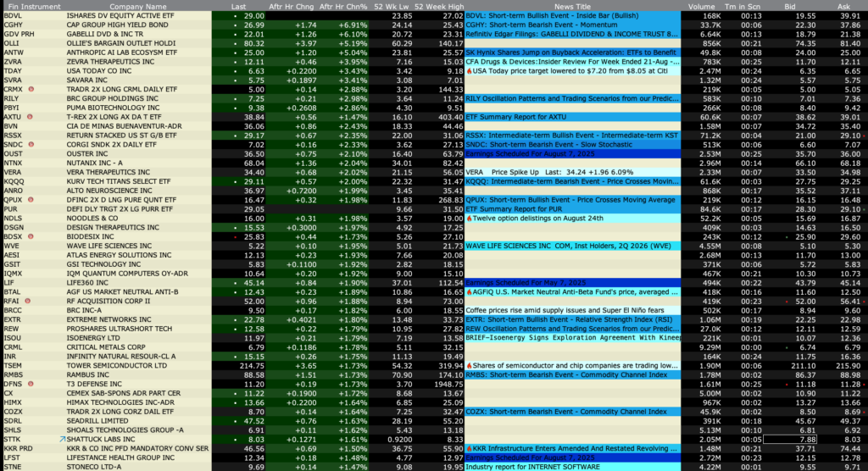Screen dimensions: 868x471
Task: Open ETF Summary Report for PUR
Action: click(572, 208)
